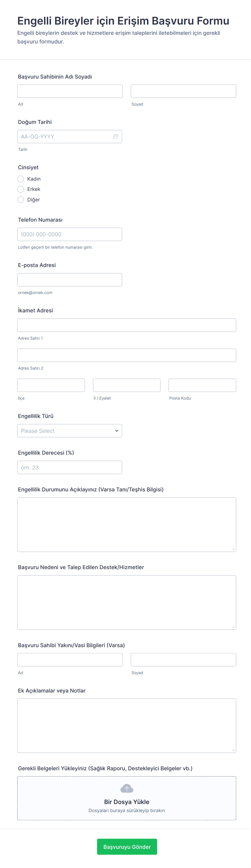Viewport: 251px width, 868px height.
Task: Click the Ek Açıklamalar veya Notlar textarea
Action: coord(127,725)
